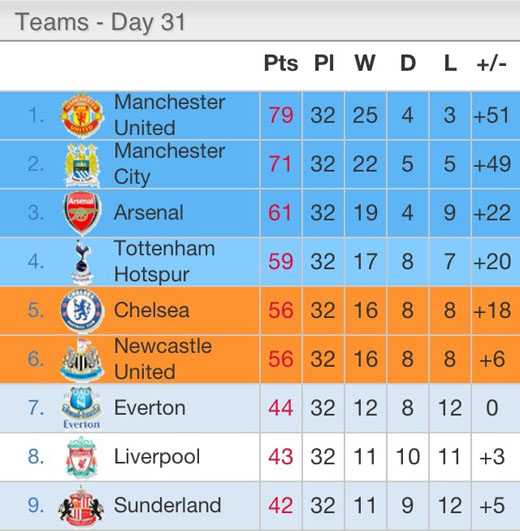The width and height of the screenshot is (520, 531).
Task: Tap the Newcastle United crest
Action: coord(82,359)
